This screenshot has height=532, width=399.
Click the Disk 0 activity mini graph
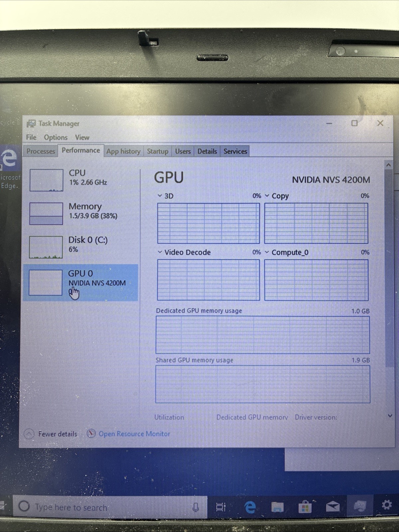click(x=46, y=247)
